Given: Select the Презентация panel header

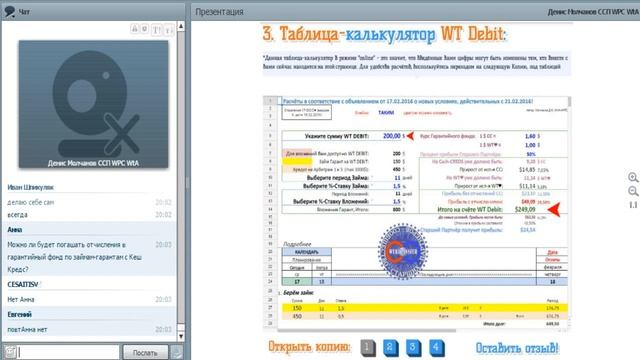Looking at the screenshot, I should click(x=219, y=12).
